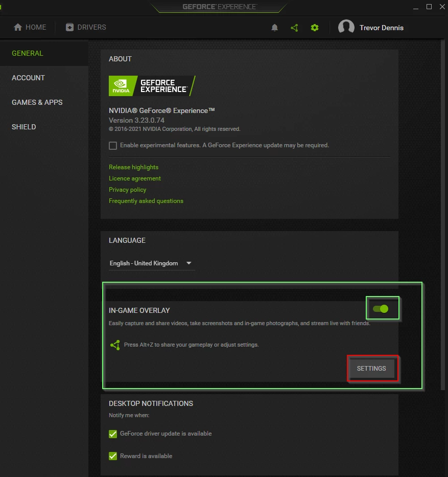Go to the DRIVERS tab

click(86, 27)
